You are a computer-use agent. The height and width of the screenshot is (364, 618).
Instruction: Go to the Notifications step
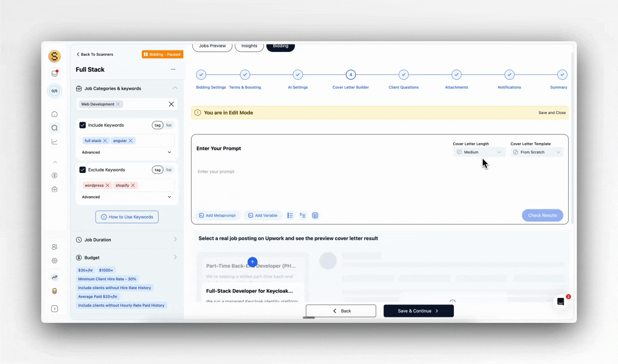pyautogui.click(x=509, y=74)
